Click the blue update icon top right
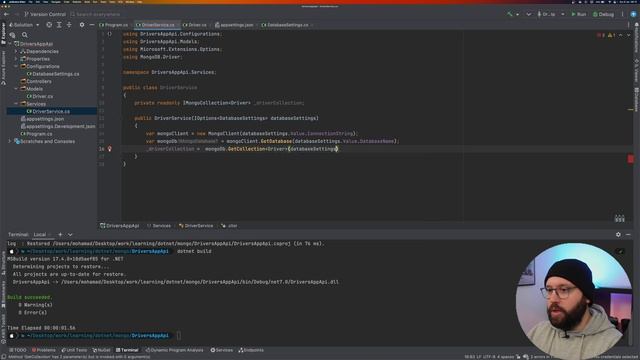Viewport: 640px width, 360px height. coord(633,14)
